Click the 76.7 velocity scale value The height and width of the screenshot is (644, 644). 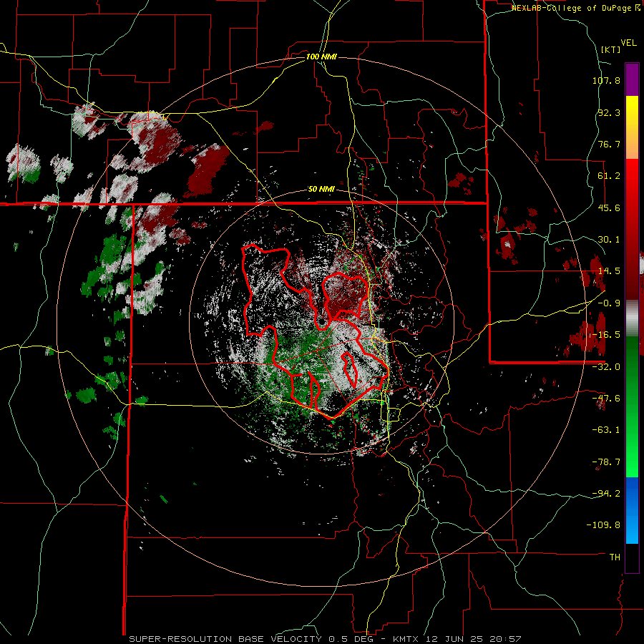pyautogui.click(x=609, y=144)
